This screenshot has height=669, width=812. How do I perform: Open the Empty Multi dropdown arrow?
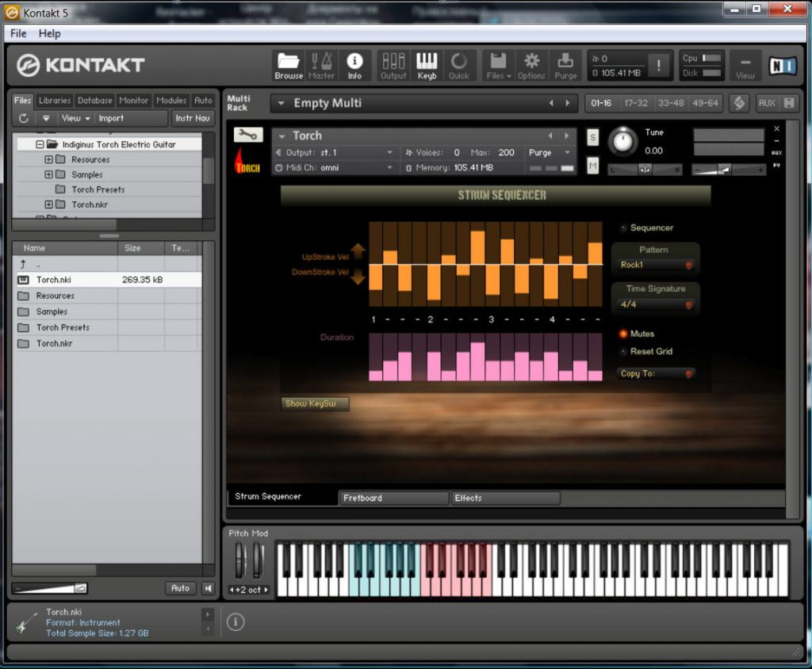pyautogui.click(x=282, y=103)
